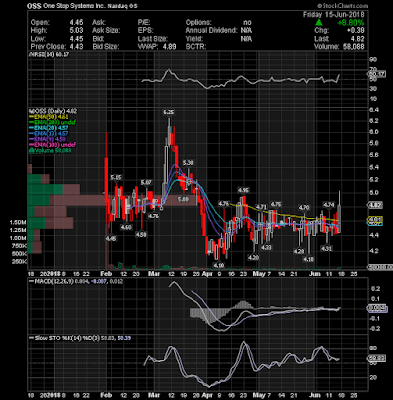The image size is (393, 400).
Task: Click the 4.10 April low price label
Action: click(x=218, y=265)
